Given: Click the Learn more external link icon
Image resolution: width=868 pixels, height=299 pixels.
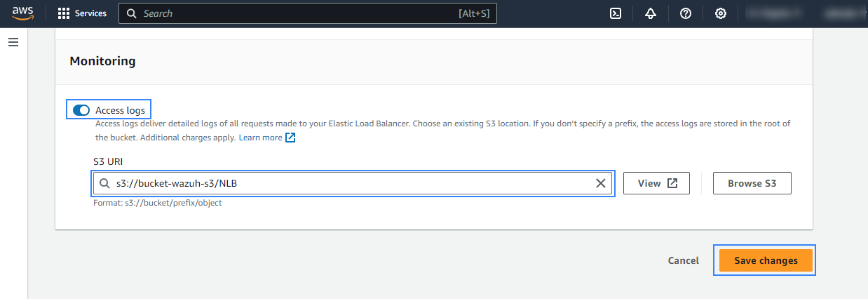Looking at the screenshot, I should click(x=290, y=138).
